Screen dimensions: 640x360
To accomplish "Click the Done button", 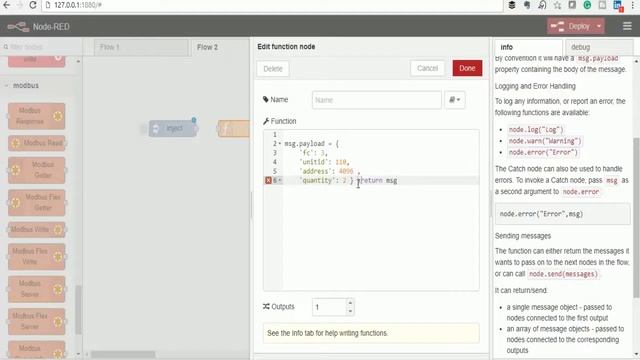I will coord(467,68).
